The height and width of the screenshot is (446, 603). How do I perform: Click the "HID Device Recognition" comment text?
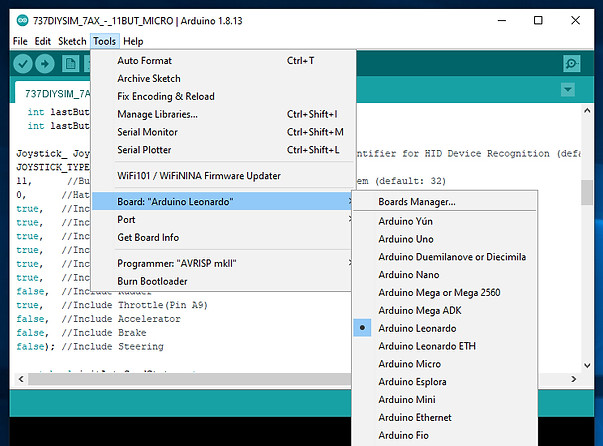(x=487, y=154)
